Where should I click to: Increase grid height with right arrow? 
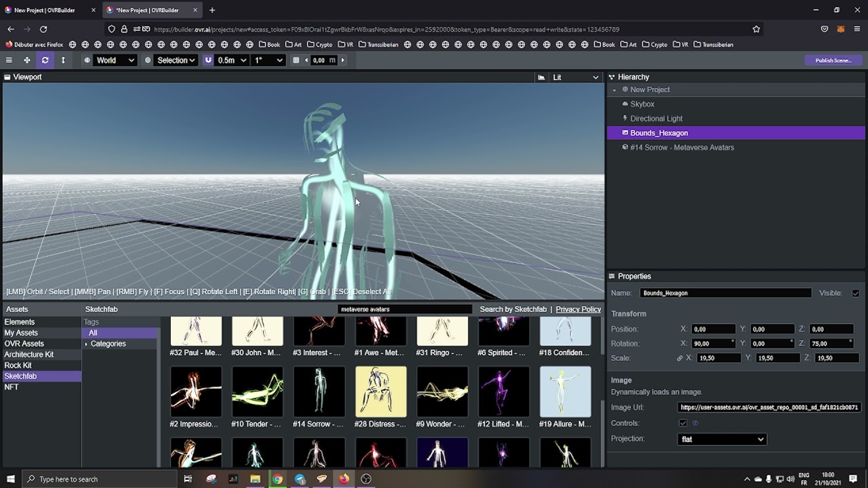pos(342,60)
